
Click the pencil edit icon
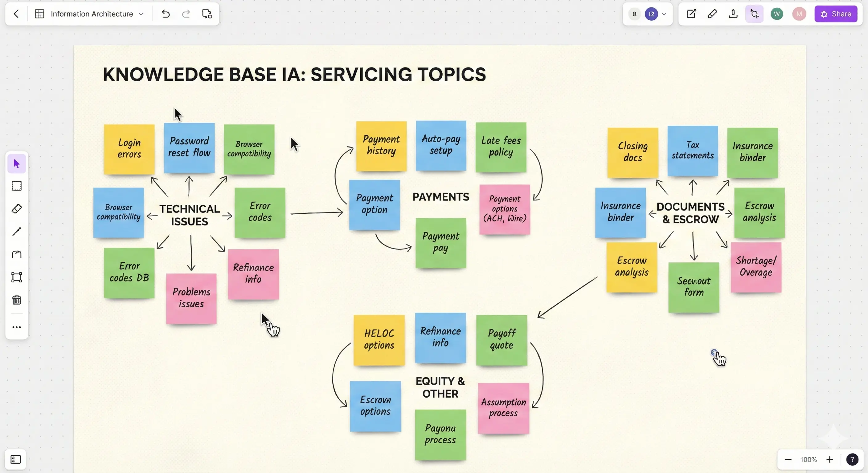tap(712, 14)
